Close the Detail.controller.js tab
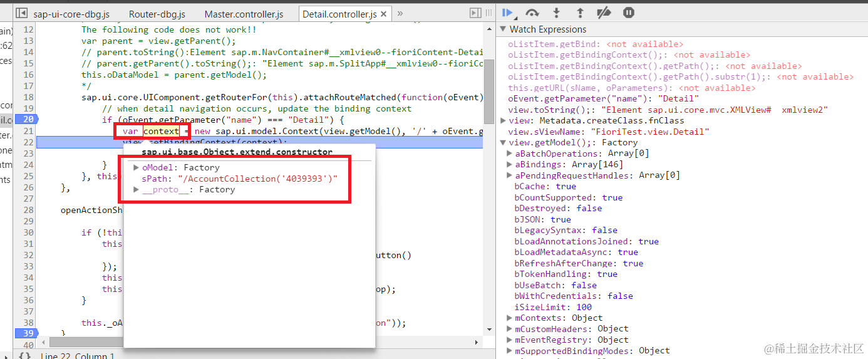The width and height of the screenshot is (868, 359). [x=383, y=13]
